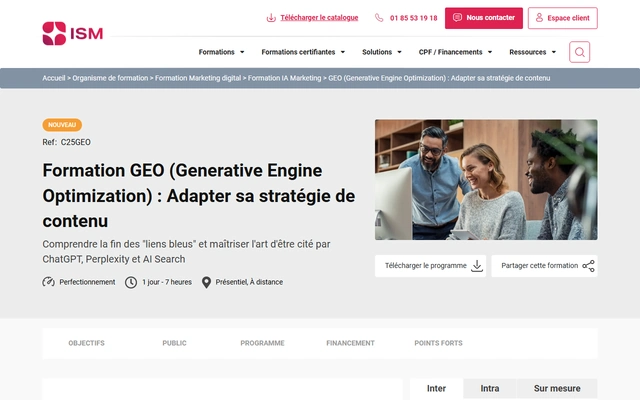Click the subtitle mentioning ChatGPT, Perplexity
This screenshot has height=400, width=640.
[187, 251]
